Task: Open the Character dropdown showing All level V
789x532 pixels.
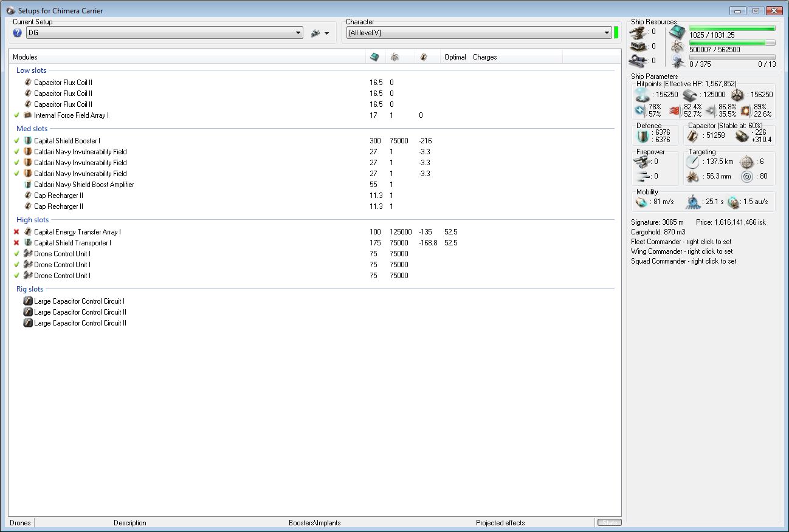Action: tap(479, 33)
